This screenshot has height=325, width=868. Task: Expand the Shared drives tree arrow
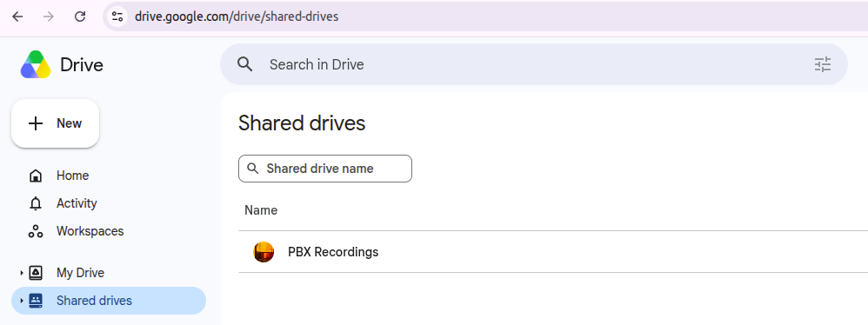[x=22, y=301]
